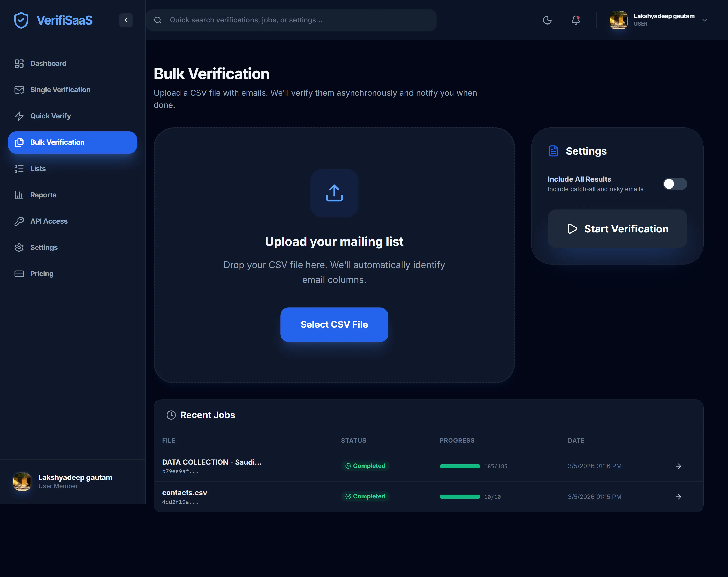
Task: Open Quick Verify from the sidebar
Action: [73, 116]
